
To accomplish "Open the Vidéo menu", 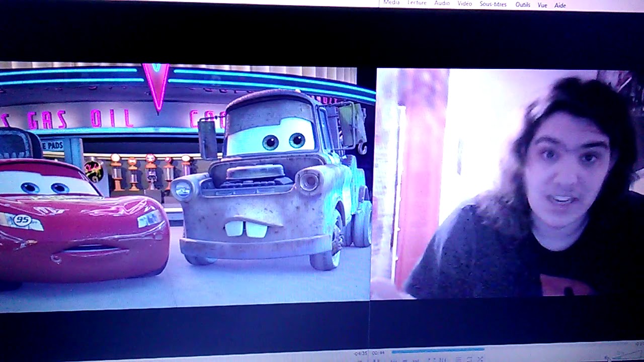I will coord(464,4).
